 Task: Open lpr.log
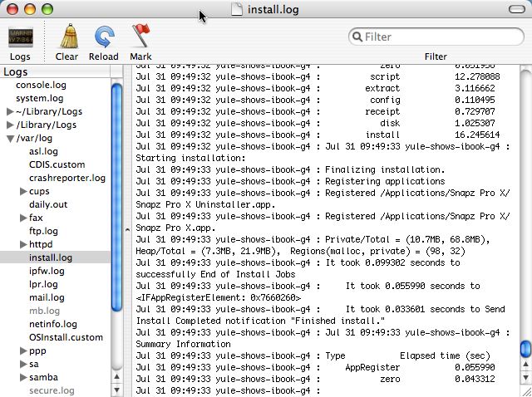coord(43,284)
